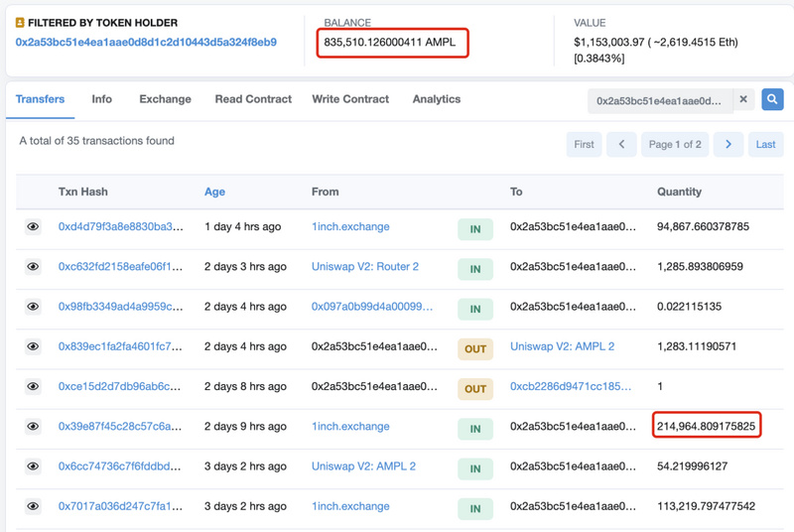This screenshot has height=532, width=794.
Task: Toggle eye icon for 0x6cc74736c7f6fddbd transaction
Action: pos(33,466)
